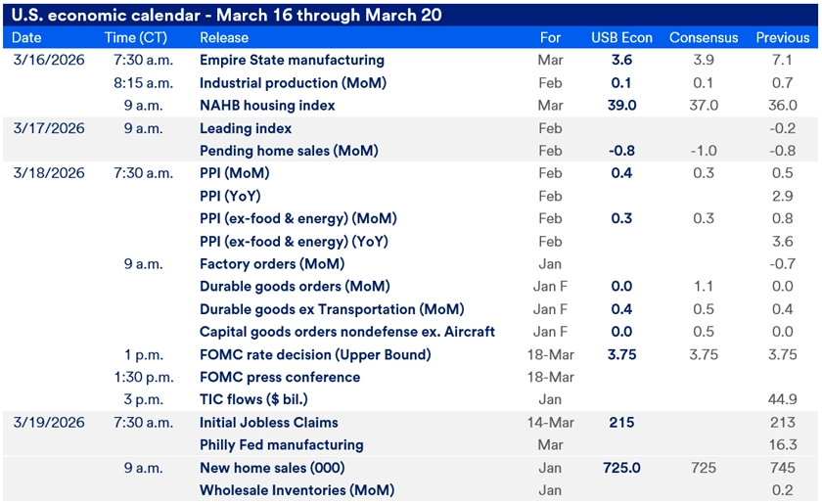This screenshot has height=504, width=822.
Task: Click 'PPI (ex-food & energy) (YoY)' row label
Action: pyautogui.click(x=295, y=242)
